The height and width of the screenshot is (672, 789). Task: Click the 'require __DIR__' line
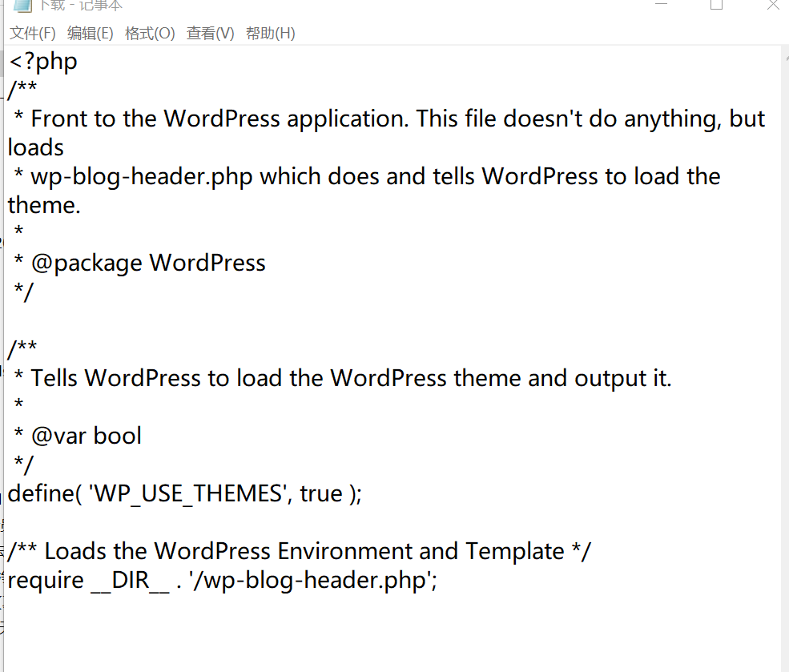tap(223, 581)
